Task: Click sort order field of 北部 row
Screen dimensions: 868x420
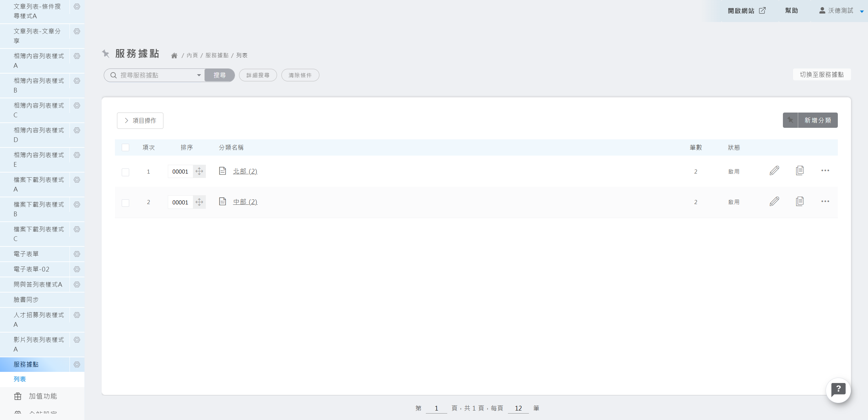Action: coord(180,172)
